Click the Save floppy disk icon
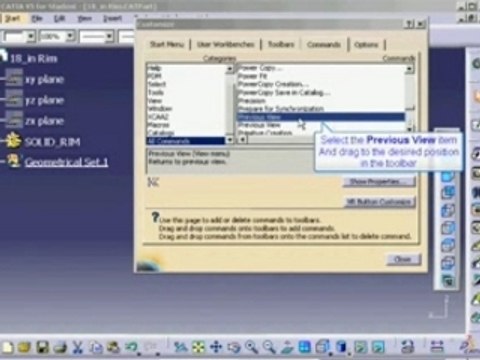This screenshot has width=480, height=360. tap(42, 347)
